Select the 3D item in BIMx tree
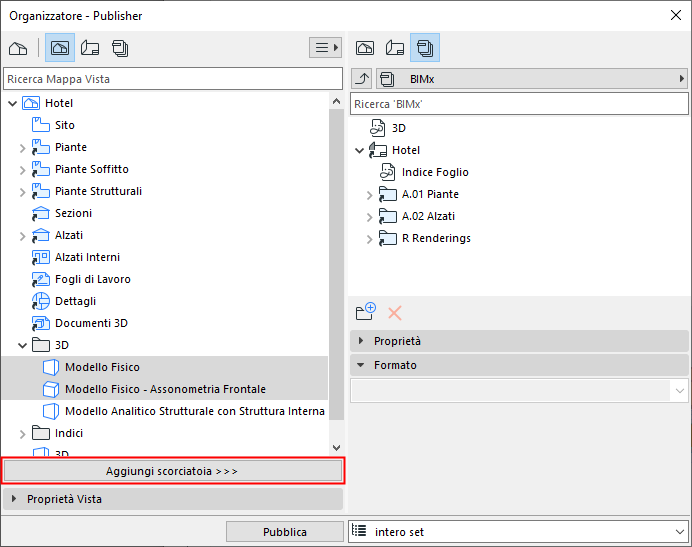 pyautogui.click(x=399, y=128)
